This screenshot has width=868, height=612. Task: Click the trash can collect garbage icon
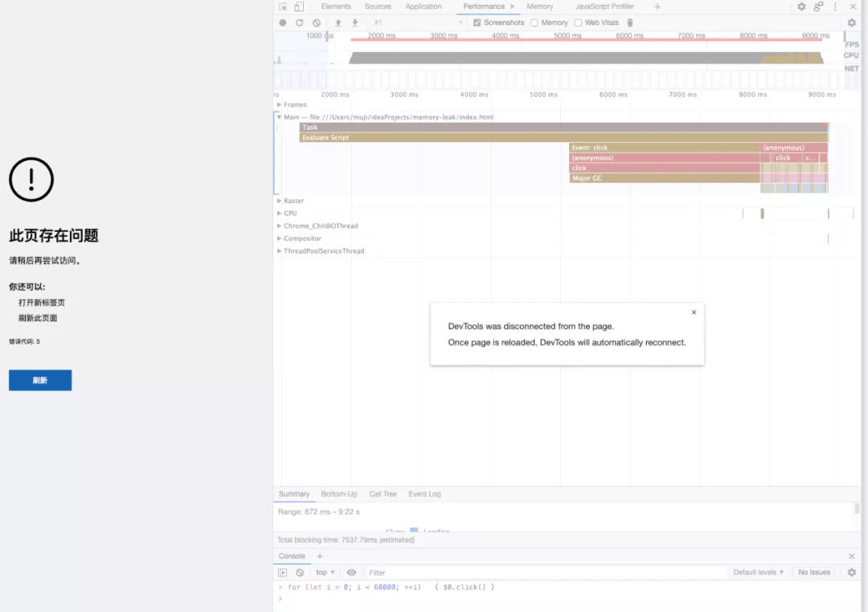630,22
